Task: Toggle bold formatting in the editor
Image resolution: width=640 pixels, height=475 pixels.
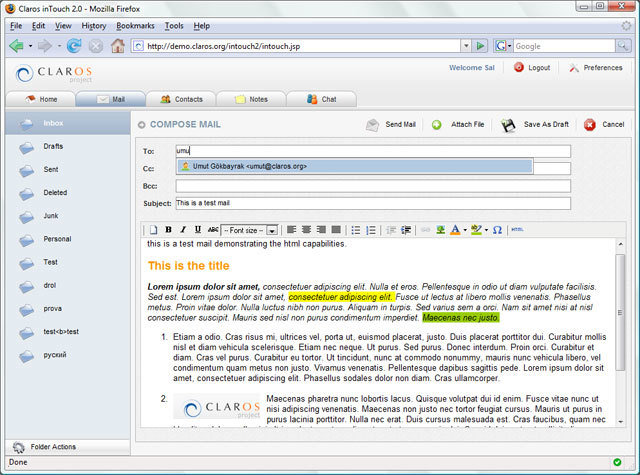Action: coord(168,230)
